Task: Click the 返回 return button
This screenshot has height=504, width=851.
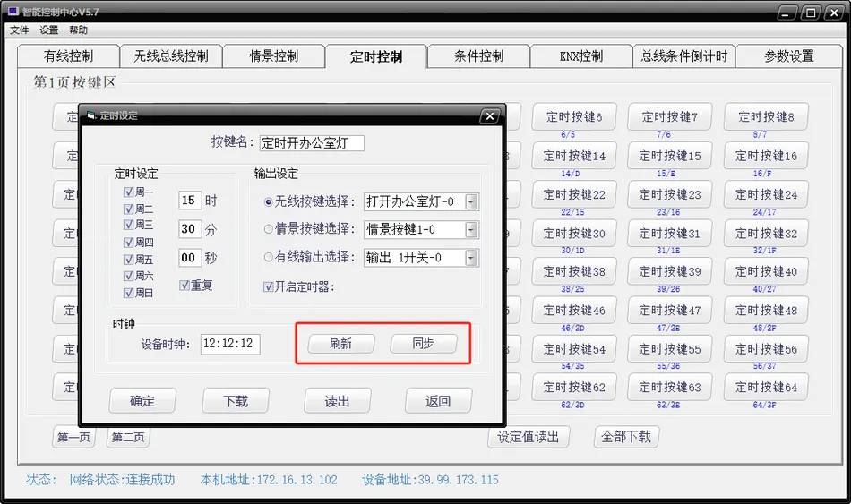Action: [x=438, y=401]
